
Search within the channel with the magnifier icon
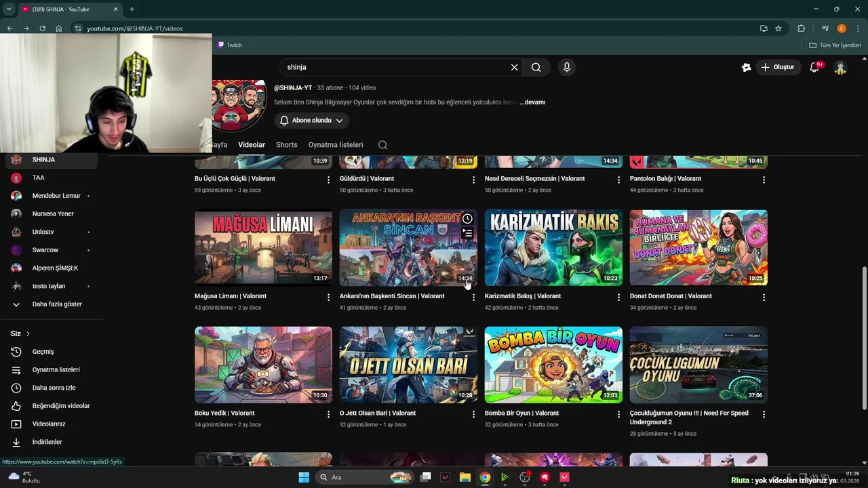[382, 145]
